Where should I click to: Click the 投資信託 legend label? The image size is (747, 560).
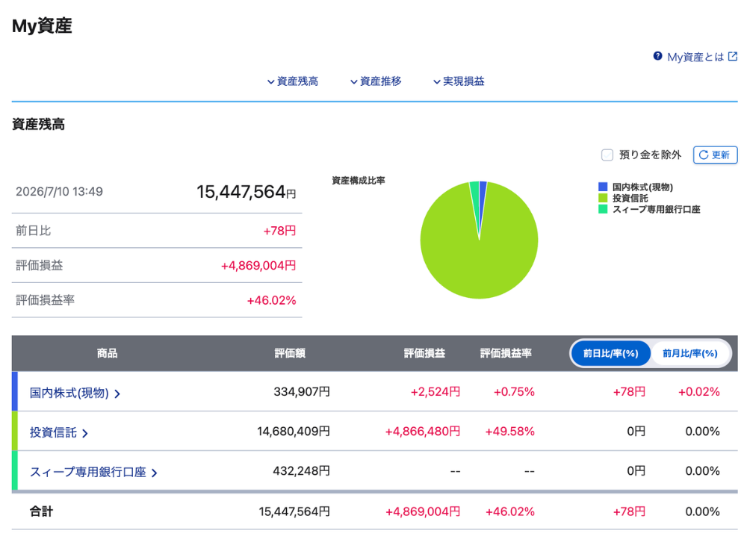coord(630,198)
